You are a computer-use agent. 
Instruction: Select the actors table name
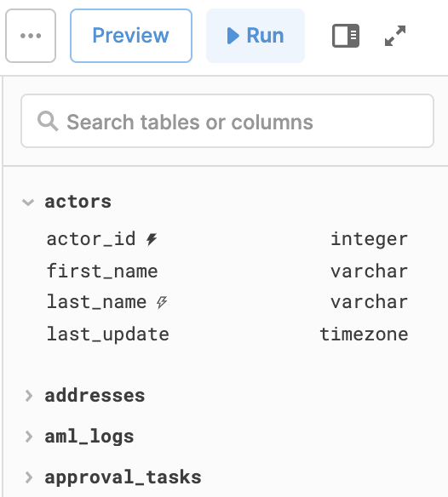(x=78, y=202)
